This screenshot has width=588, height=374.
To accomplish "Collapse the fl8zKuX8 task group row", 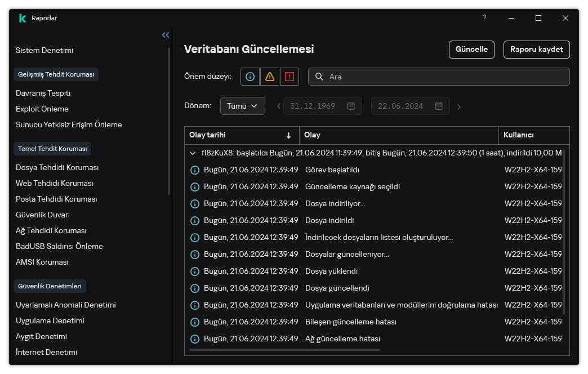I will [x=194, y=153].
